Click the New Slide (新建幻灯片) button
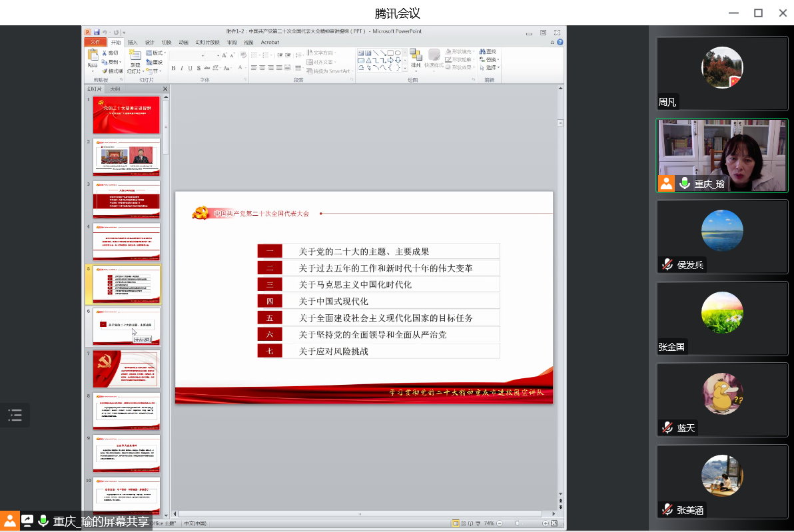Screen dimensions: 794x532 tap(135, 61)
